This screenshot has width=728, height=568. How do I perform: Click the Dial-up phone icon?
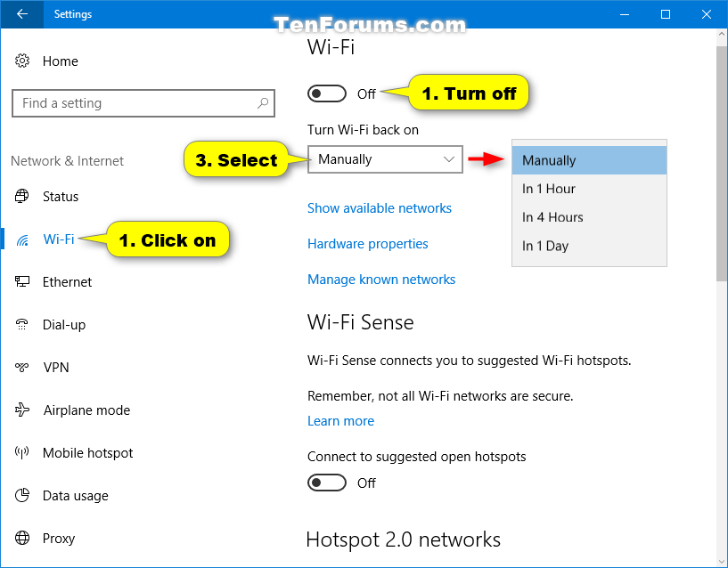click(21, 324)
